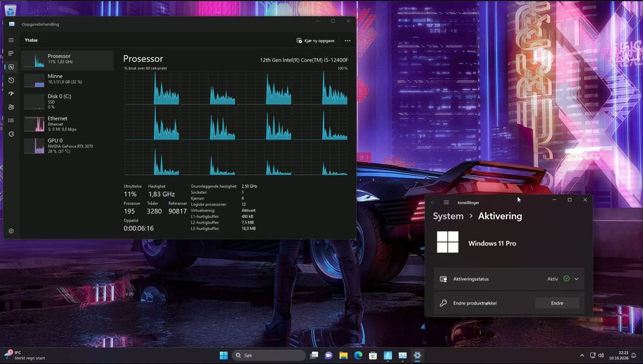Open volume icon in system tray

pyautogui.click(x=601, y=355)
